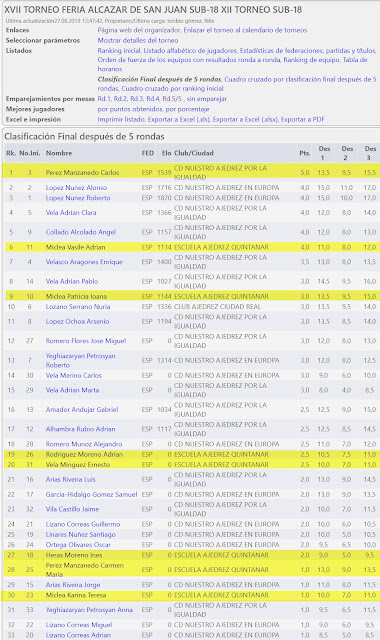Select the Clasificación Final después de 5 rondas heading

coord(84,137)
